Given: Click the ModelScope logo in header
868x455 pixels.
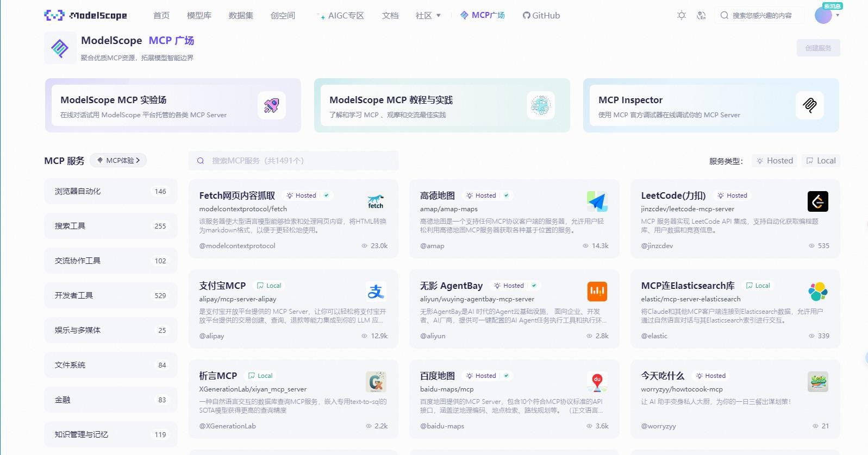Looking at the screenshot, I should 85,15.
